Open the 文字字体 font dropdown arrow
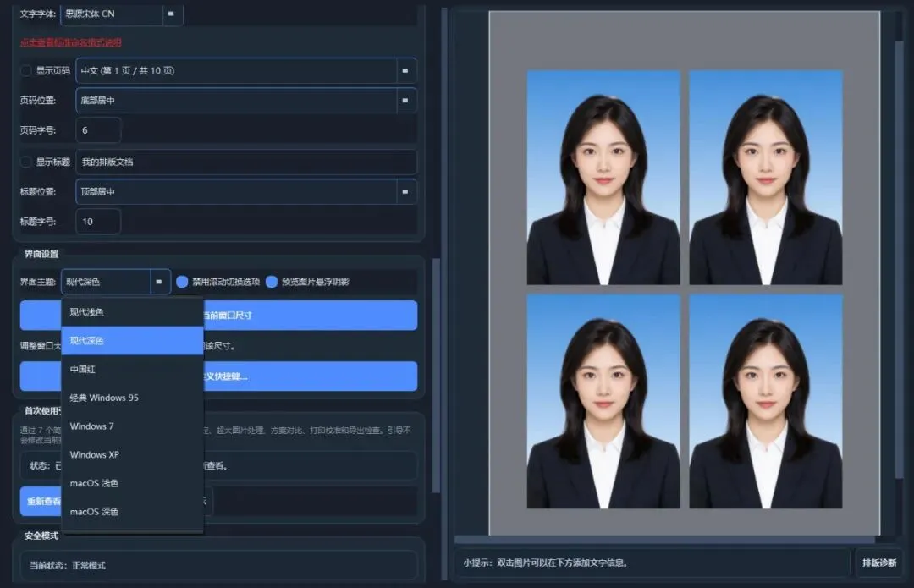 (171, 14)
